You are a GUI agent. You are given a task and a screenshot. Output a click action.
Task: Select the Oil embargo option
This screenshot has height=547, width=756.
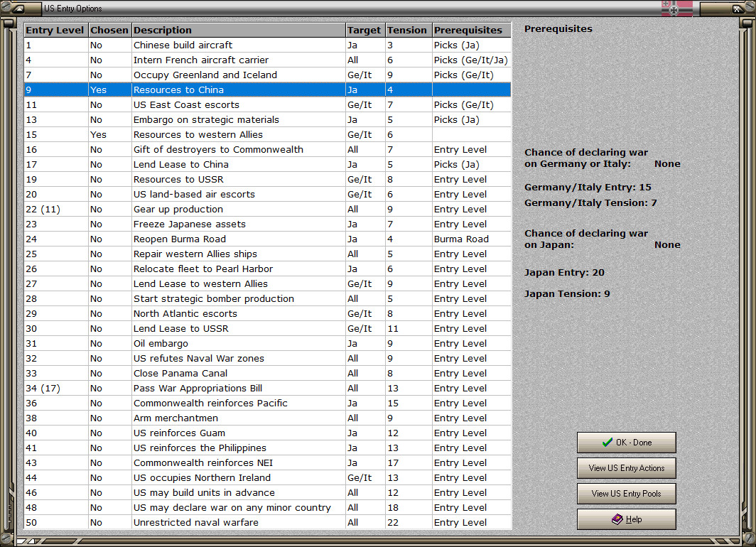268,344
